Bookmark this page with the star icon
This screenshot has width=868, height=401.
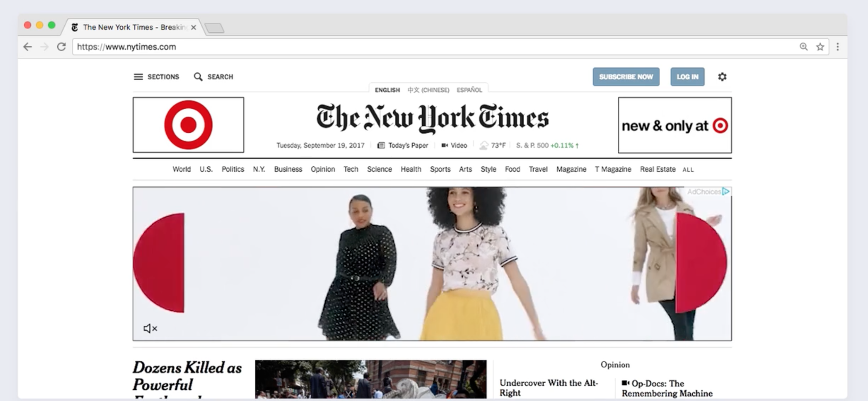click(820, 47)
